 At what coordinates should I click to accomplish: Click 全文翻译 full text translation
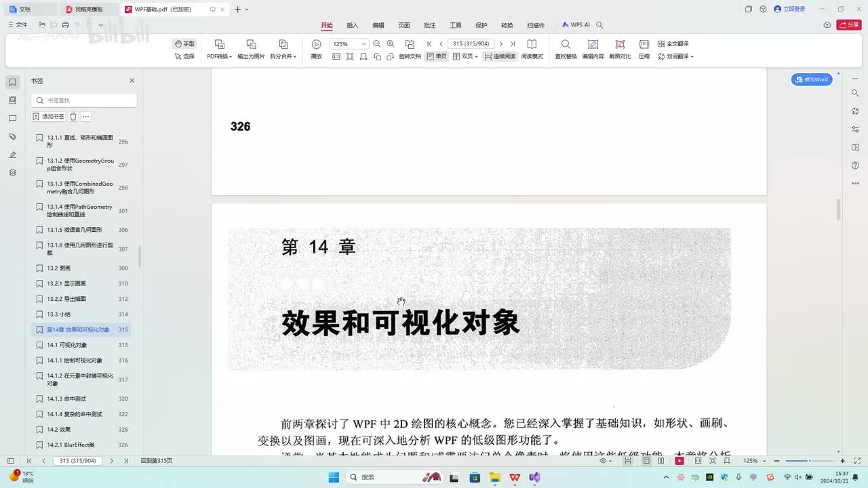[x=673, y=43]
